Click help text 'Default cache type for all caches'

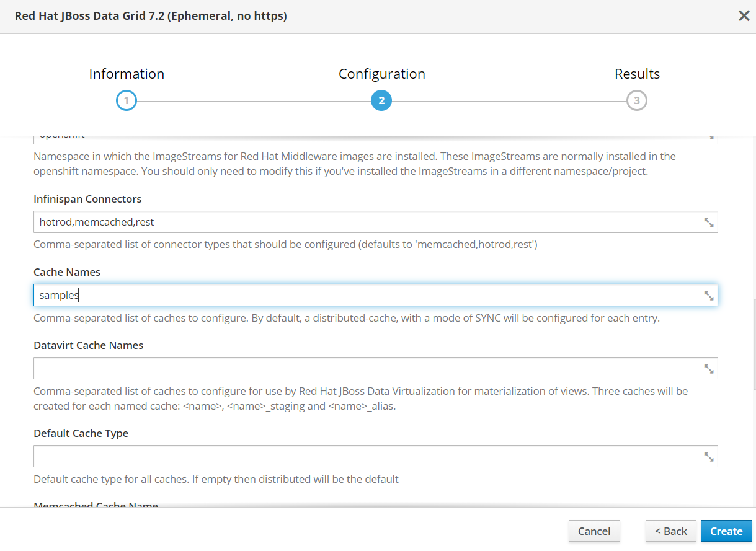216,479
